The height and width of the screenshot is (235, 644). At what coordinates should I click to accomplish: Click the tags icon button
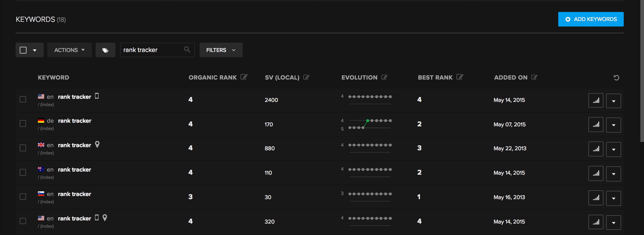coord(105,50)
